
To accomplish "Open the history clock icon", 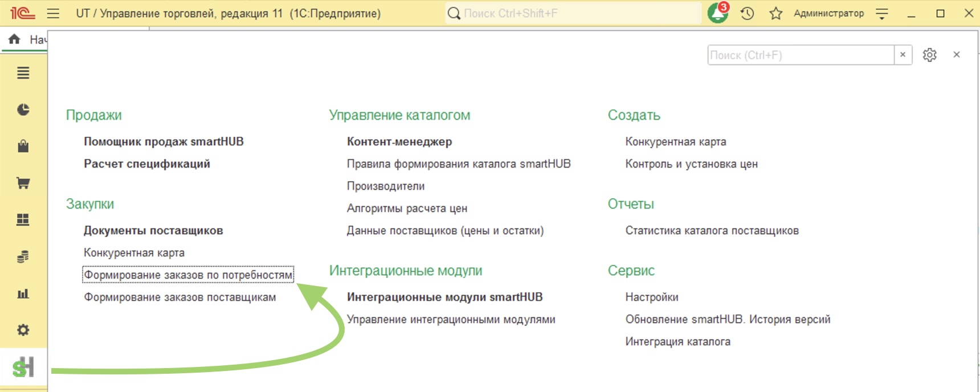I will (747, 13).
